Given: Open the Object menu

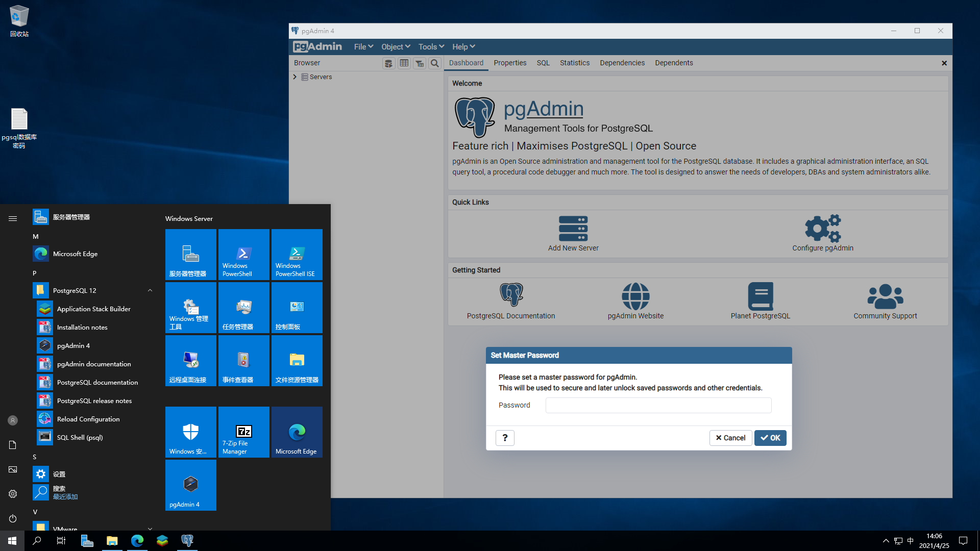Looking at the screenshot, I should [395, 46].
